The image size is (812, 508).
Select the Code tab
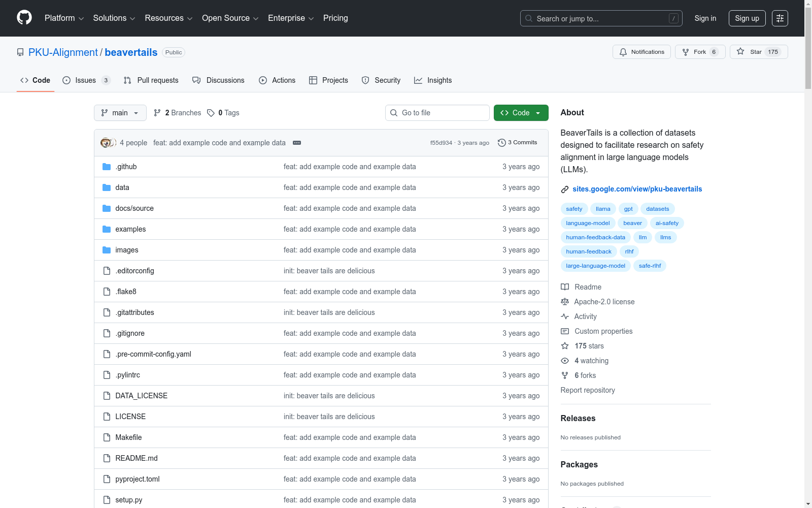tap(36, 80)
